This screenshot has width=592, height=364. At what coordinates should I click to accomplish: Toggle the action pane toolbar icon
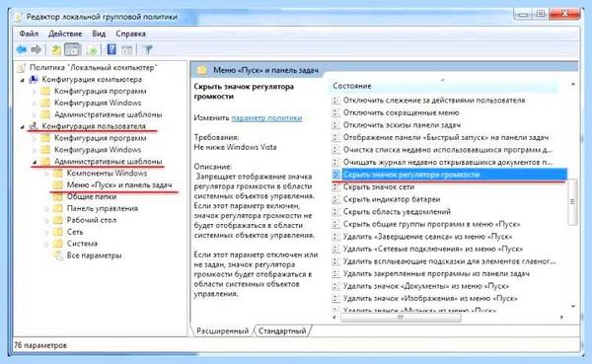click(127, 49)
